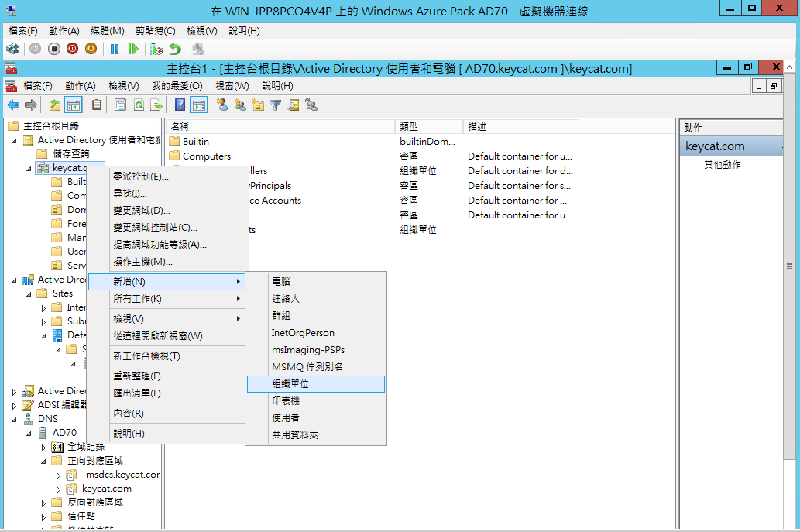Open help via blue question mark icon
Viewport: 800px width, 532px height.
180,105
